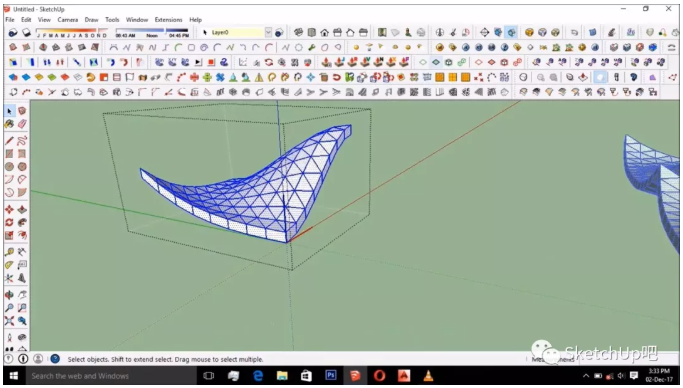Click the Instructor help icon in status bar
Image resolution: width=683 pixels, height=388 pixels.
point(55,359)
